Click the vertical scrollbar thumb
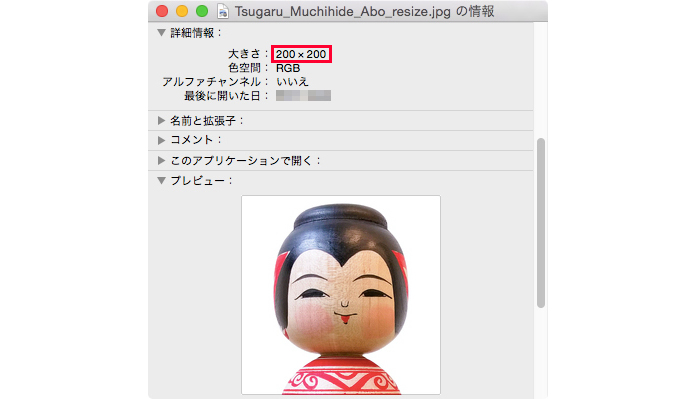 541,223
